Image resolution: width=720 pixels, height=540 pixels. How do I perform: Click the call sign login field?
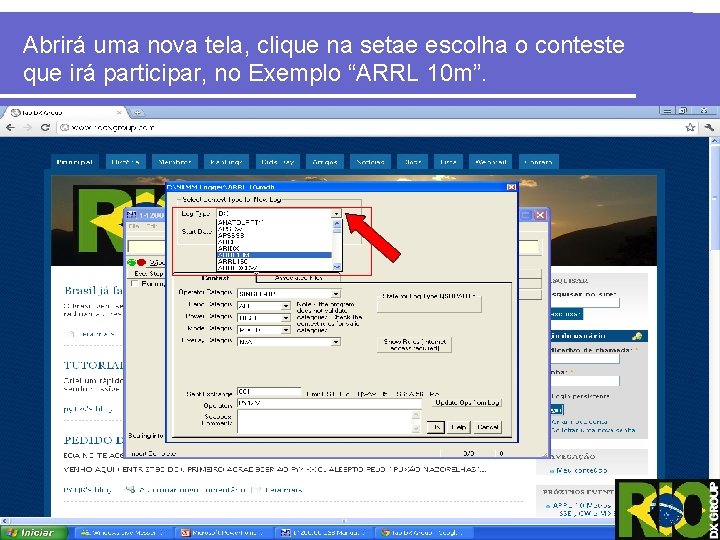point(585,359)
